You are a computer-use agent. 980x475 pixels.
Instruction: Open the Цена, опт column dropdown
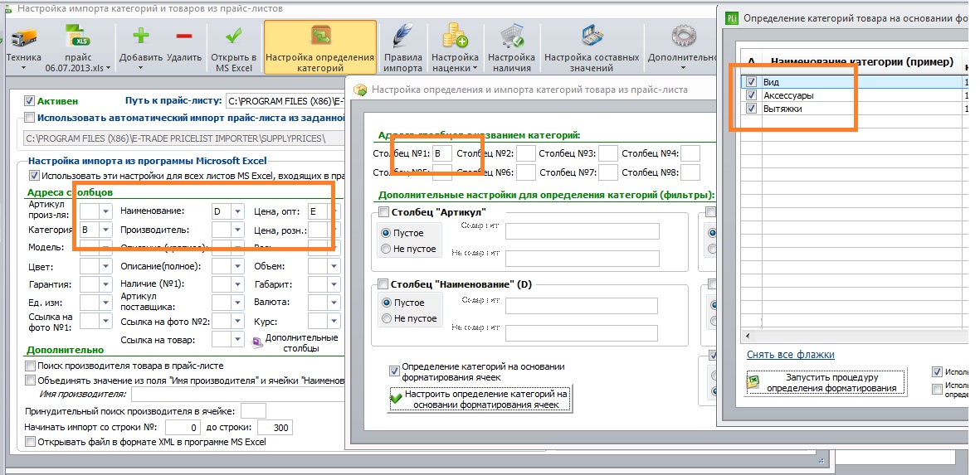pyautogui.click(x=334, y=211)
